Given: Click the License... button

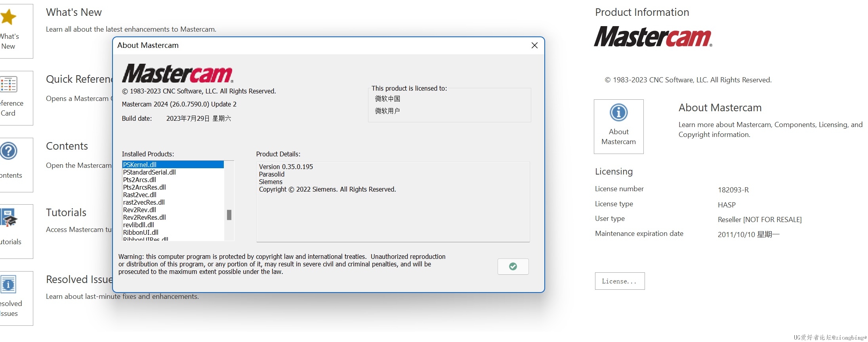Looking at the screenshot, I should 620,281.
